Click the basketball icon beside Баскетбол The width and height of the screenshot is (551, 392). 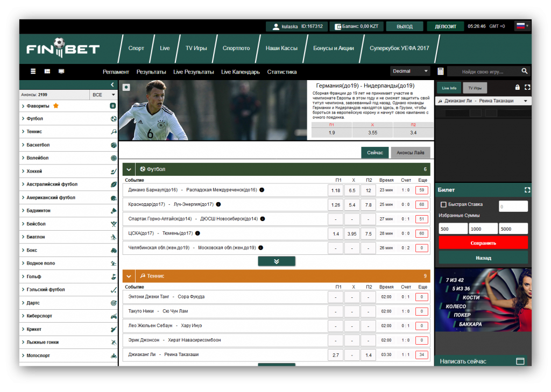point(114,145)
